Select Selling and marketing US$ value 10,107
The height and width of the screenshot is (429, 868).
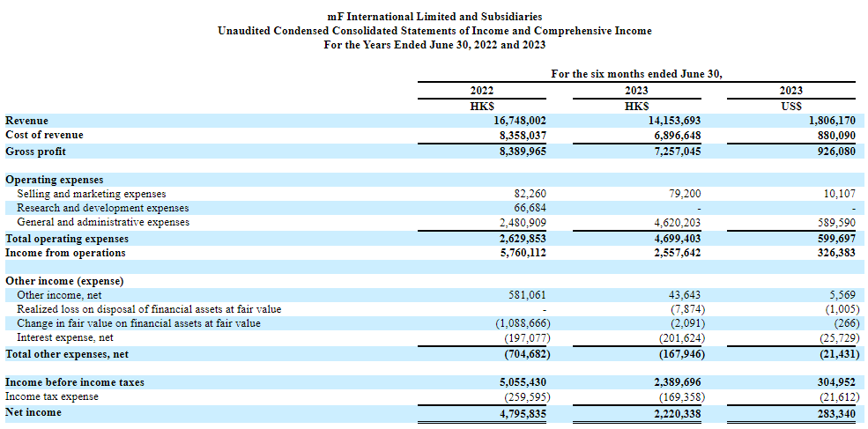(x=841, y=194)
